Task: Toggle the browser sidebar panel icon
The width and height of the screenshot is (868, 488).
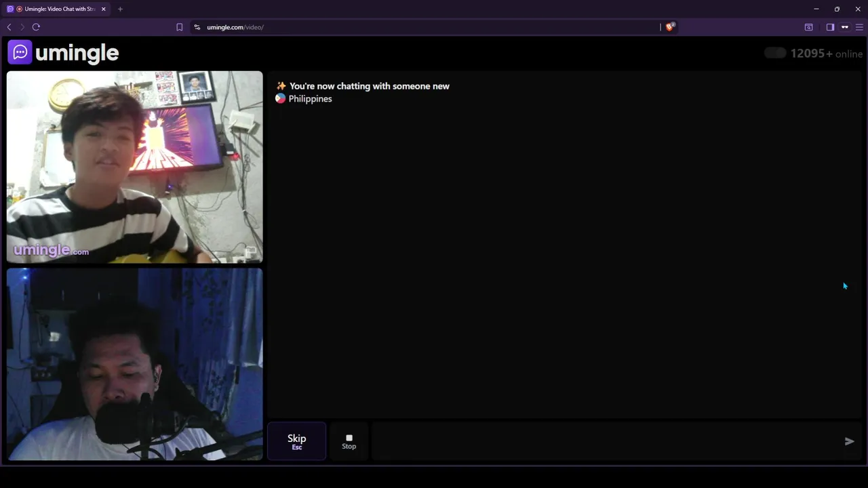Action: click(830, 27)
